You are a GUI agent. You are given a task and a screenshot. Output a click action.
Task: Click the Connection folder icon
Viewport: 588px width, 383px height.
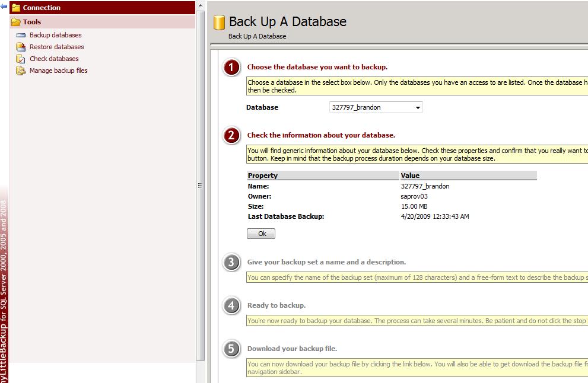(x=16, y=8)
